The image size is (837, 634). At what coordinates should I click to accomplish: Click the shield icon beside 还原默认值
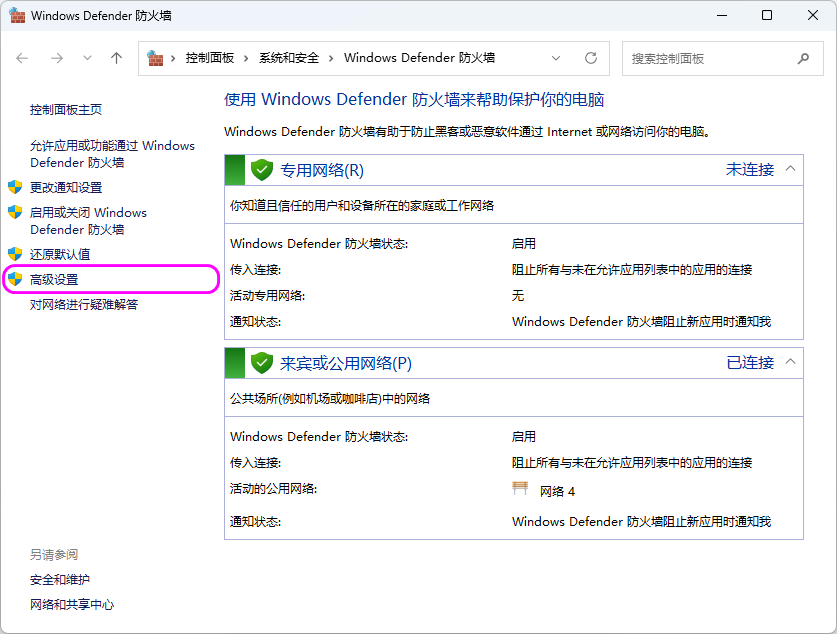[x=15, y=253]
